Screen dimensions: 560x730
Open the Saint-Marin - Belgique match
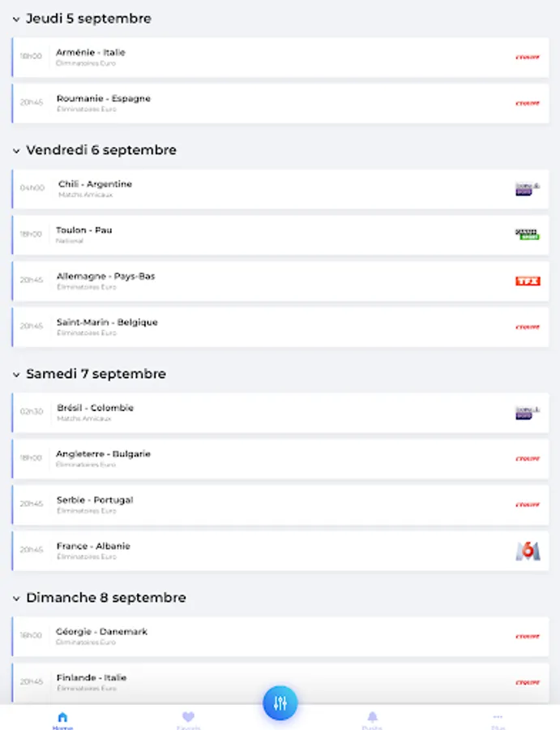(x=280, y=328)
